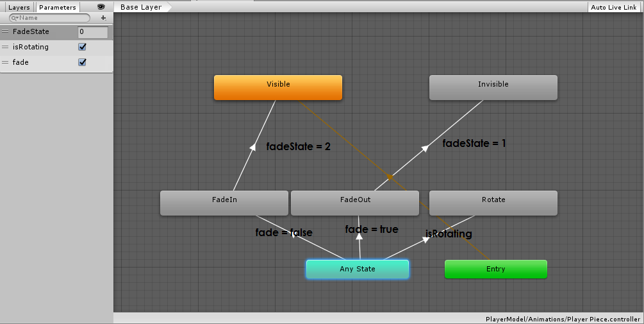Select the orange Entry to Visible arrow
Image resolution: width=644 pixels, height=324 pixels.
point(390,177)
